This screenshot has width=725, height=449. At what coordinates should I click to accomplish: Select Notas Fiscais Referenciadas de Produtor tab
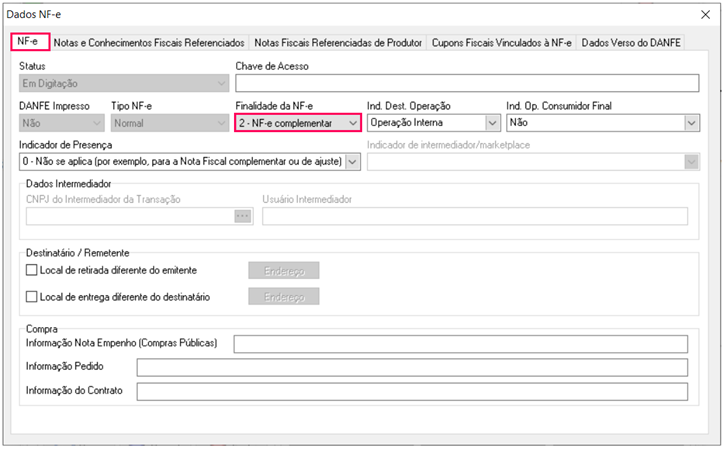tap(338, 43)
